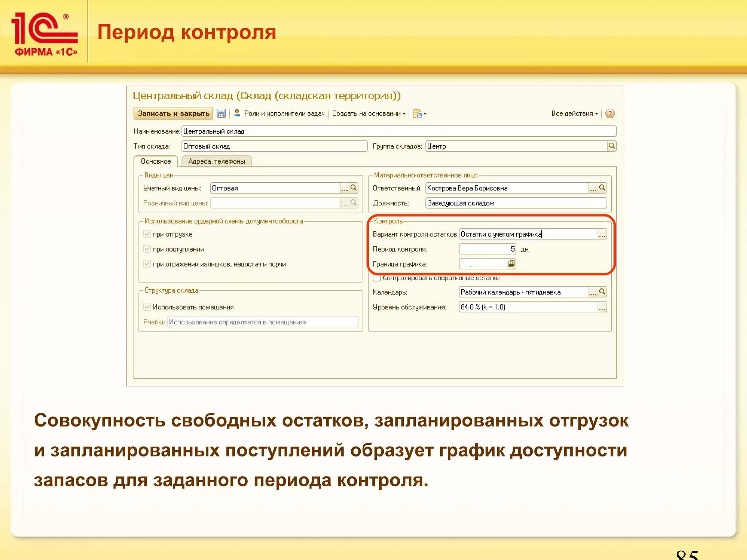The image size is (747, 560).
Task: Click magnifier icon for Календарь field
Action: coord(602,292)
